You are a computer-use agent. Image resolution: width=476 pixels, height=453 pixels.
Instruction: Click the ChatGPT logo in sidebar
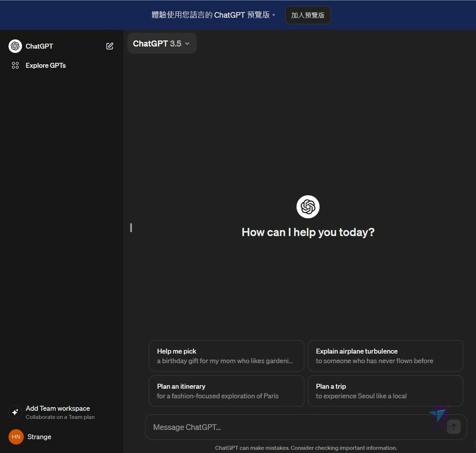pos(15,46)
